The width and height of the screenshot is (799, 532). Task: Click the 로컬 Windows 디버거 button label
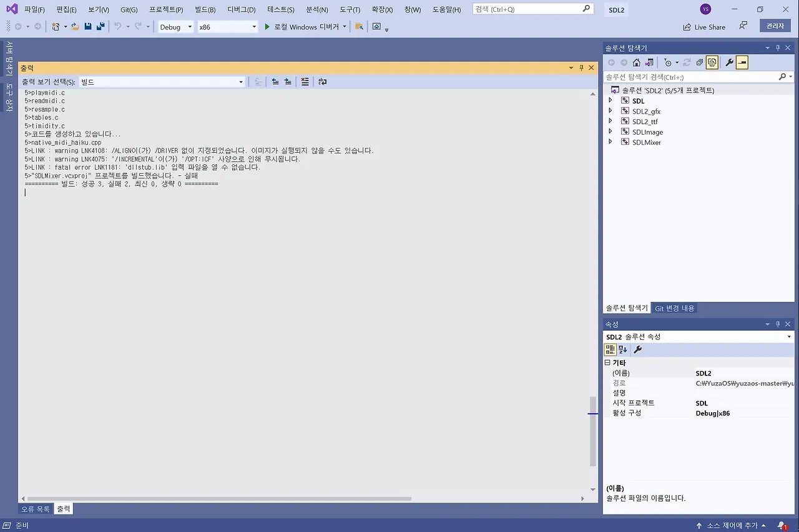pyautogui.click(x=306, y=27)
